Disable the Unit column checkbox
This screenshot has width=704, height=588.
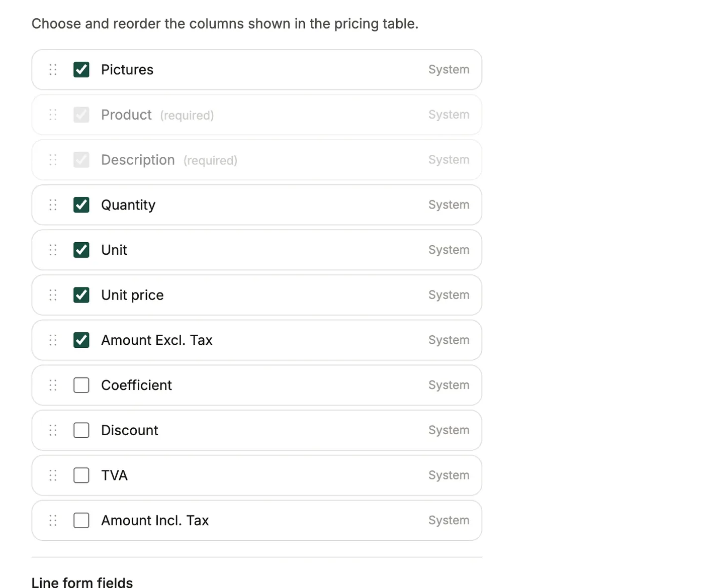pos(81,250)
